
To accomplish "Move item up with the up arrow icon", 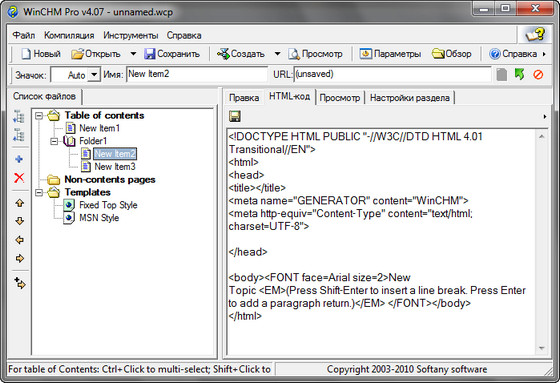I will pyautogui.click(x=20, y=203).
